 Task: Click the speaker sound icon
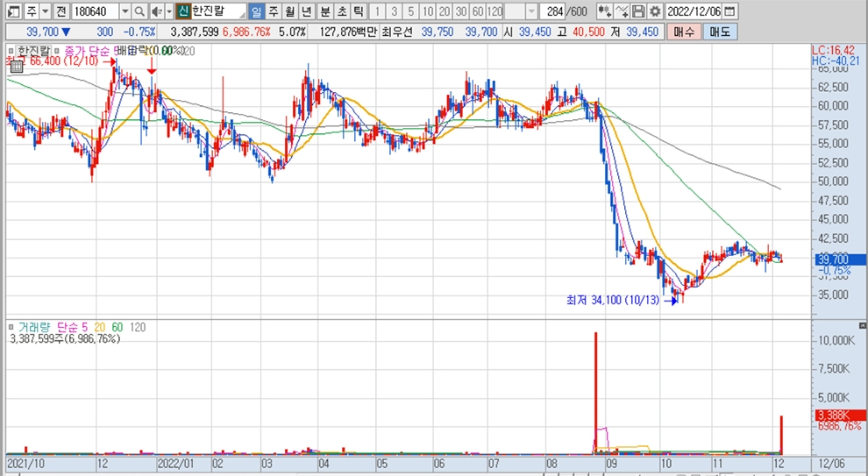pyautogui.click(x=156, y=11)
